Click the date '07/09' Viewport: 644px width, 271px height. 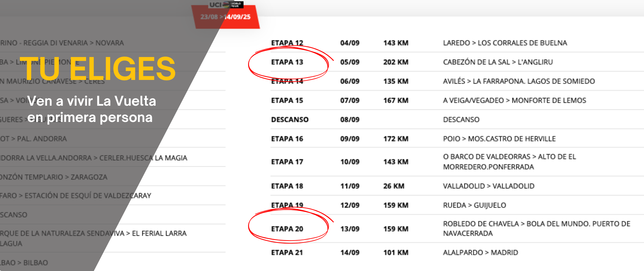click(x=350, y=101)
